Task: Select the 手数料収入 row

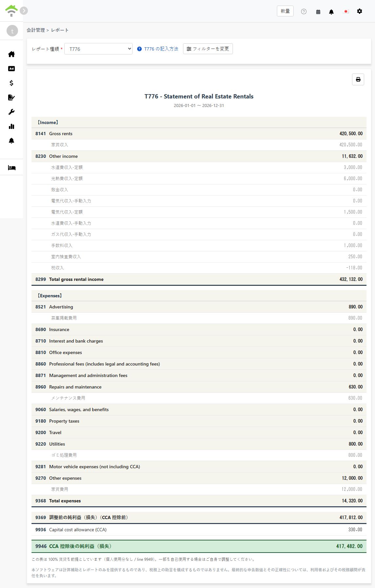Action: 199,245
